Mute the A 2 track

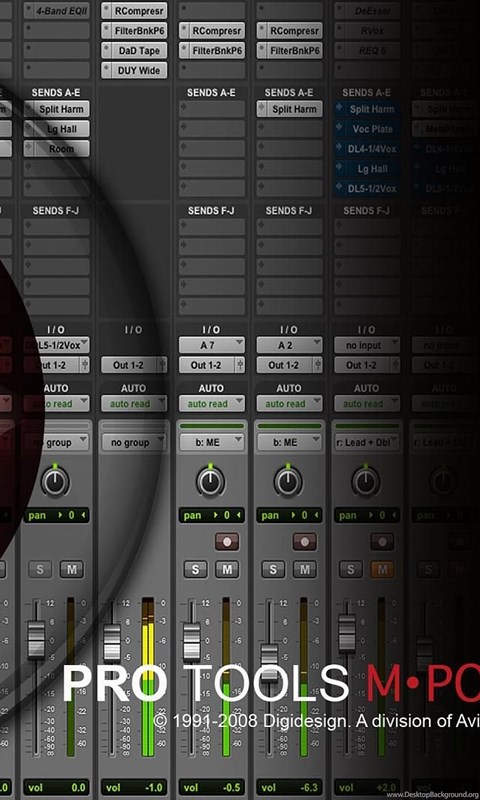pos(305,569)
